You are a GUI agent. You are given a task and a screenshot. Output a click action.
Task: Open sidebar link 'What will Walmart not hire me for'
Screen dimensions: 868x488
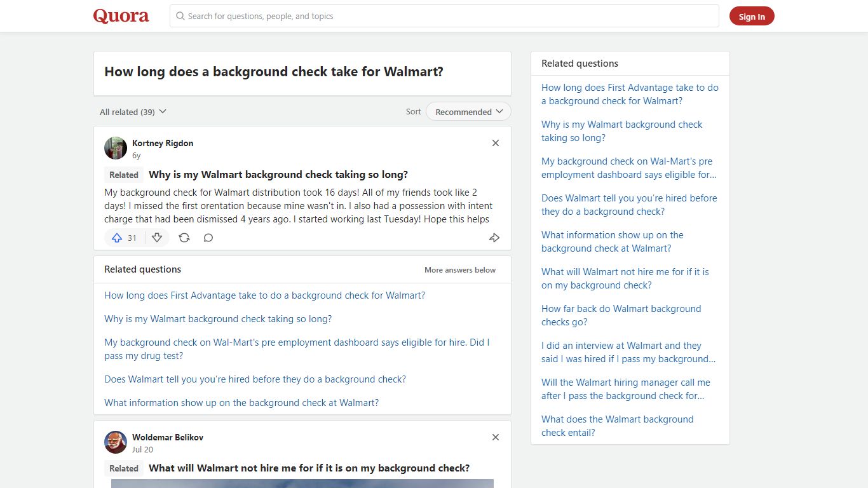(625, 278)
